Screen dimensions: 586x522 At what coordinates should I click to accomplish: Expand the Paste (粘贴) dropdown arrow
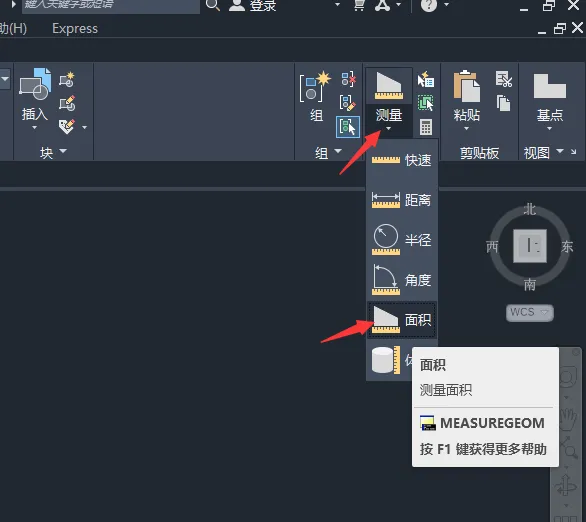(466, 129)
